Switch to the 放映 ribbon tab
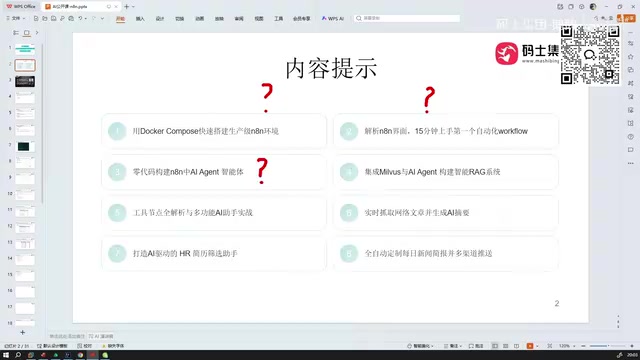This screenshot has height=360, width=640. tap(219, 19)
